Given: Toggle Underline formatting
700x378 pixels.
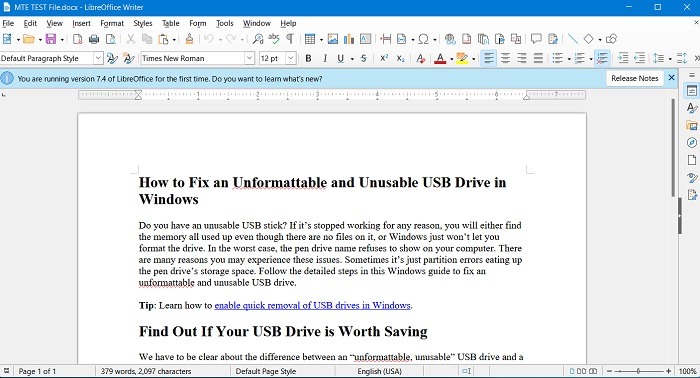Looking at the screenshot, I should click(341, 58).
